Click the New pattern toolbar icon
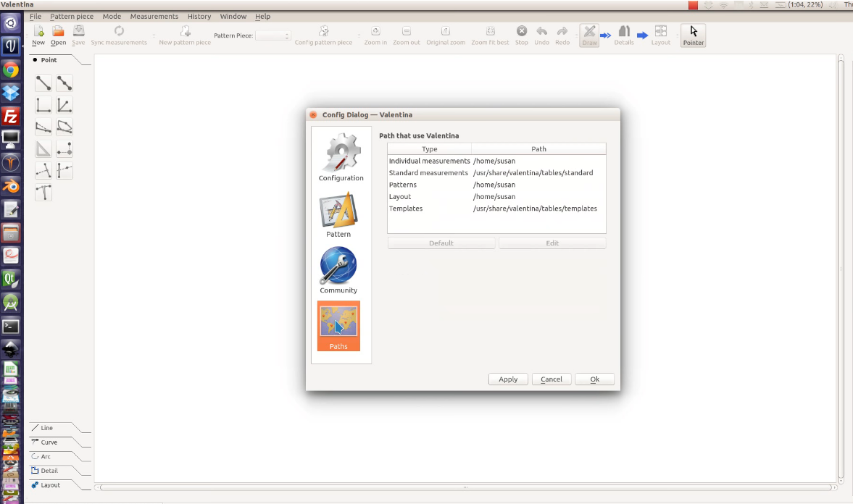This screenshot has width=853, height=504. click(x=38, y=35)
